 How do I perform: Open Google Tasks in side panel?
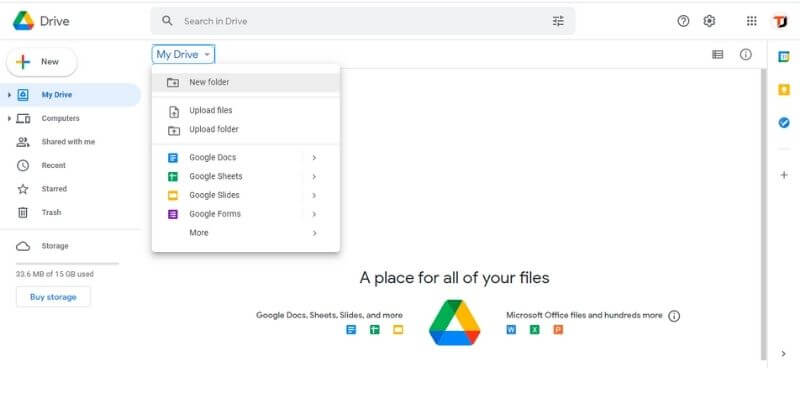(784, 123)
